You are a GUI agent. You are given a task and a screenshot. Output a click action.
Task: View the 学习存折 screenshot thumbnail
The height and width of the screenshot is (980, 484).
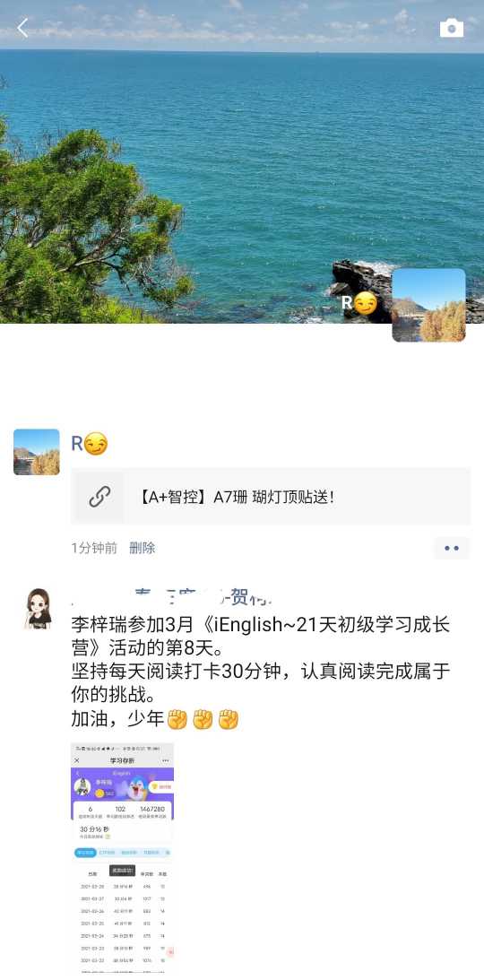pos(122,856)
